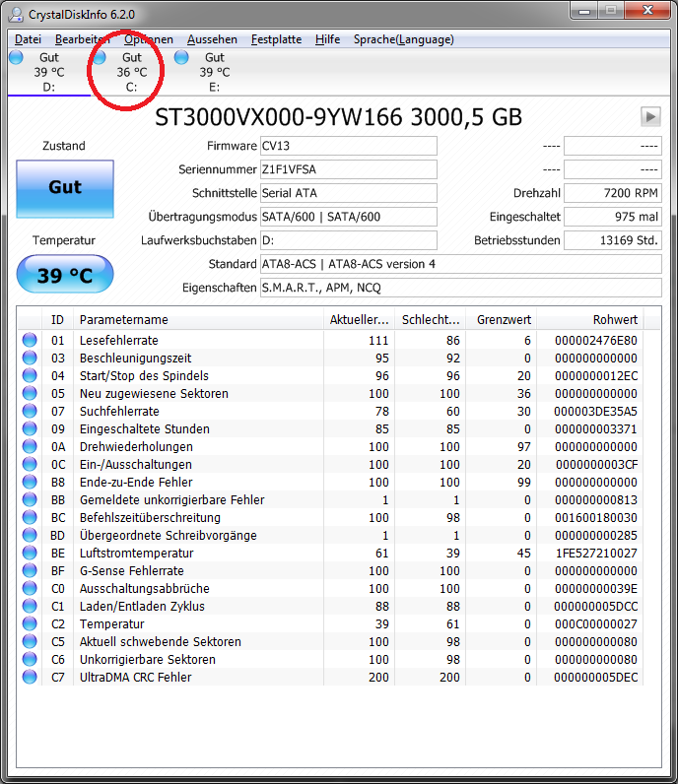Open the Optionen menu
This screenshot has height=784, width=678.
(149, 39)
